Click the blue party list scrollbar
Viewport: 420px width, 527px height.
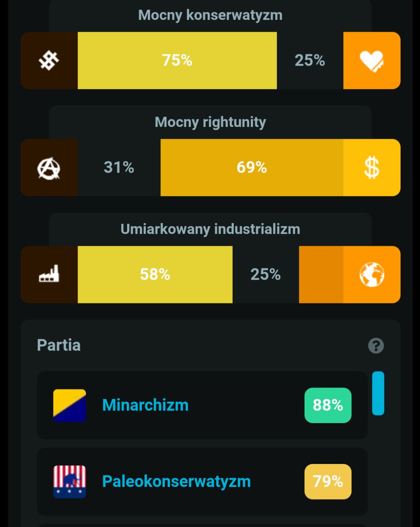point(378,393)
